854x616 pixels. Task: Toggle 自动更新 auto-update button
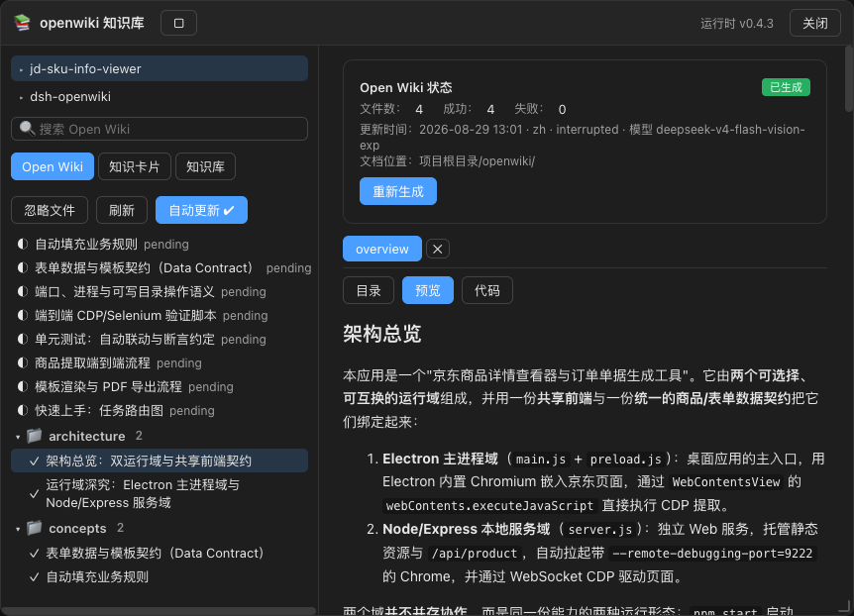click(201, 210)
